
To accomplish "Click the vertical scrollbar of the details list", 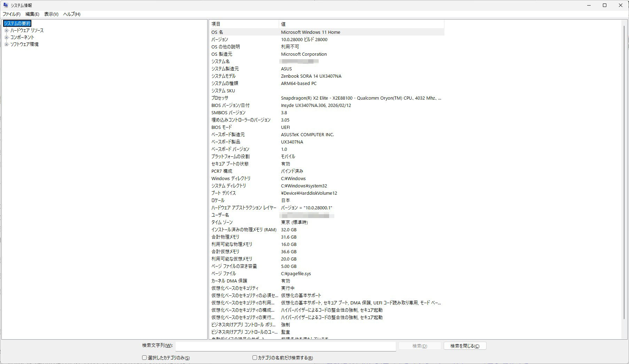I will [624, 174].
